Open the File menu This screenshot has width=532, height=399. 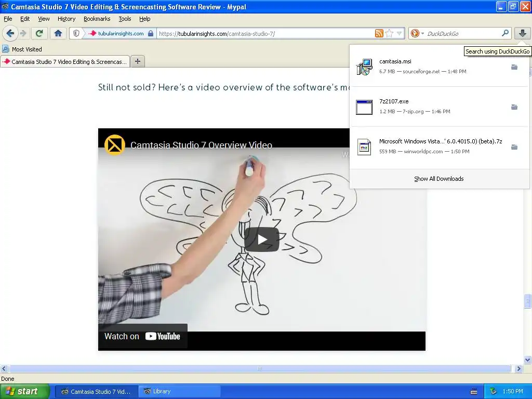click(x=8, y=19)
